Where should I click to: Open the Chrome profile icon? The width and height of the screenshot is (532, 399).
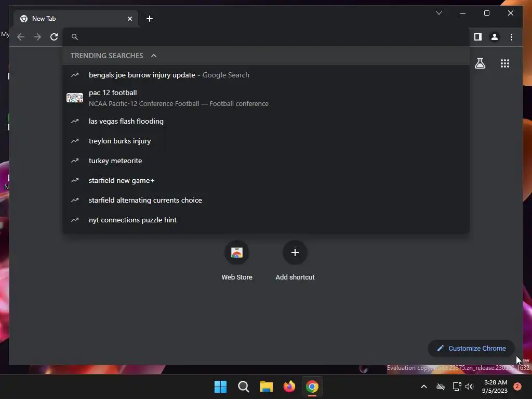495,37
